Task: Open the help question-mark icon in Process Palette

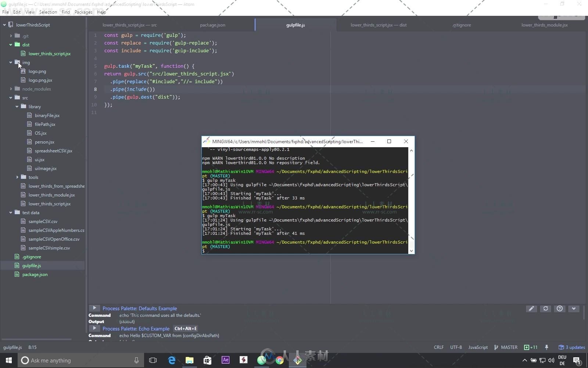Action: click(x=560, y=309)
